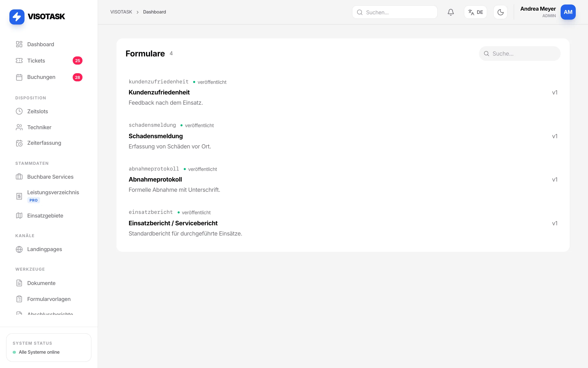Focus the Formulare Suche... field

[520, 54]
